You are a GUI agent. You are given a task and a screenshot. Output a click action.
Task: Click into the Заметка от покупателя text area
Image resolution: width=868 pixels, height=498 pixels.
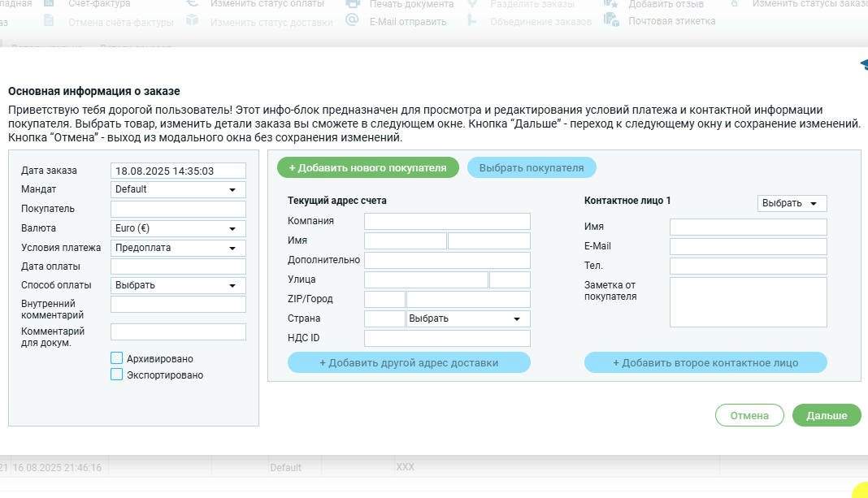[x=748, y=302]
